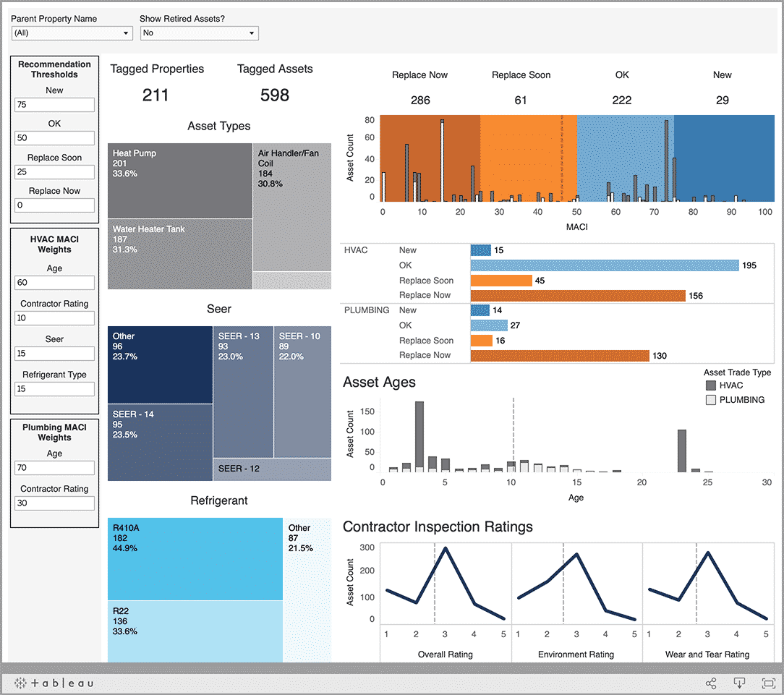The width and height of the screenshot is (784, 695).
Task: Select the R410A refrigerant tile
Action: tap(195, 558)
